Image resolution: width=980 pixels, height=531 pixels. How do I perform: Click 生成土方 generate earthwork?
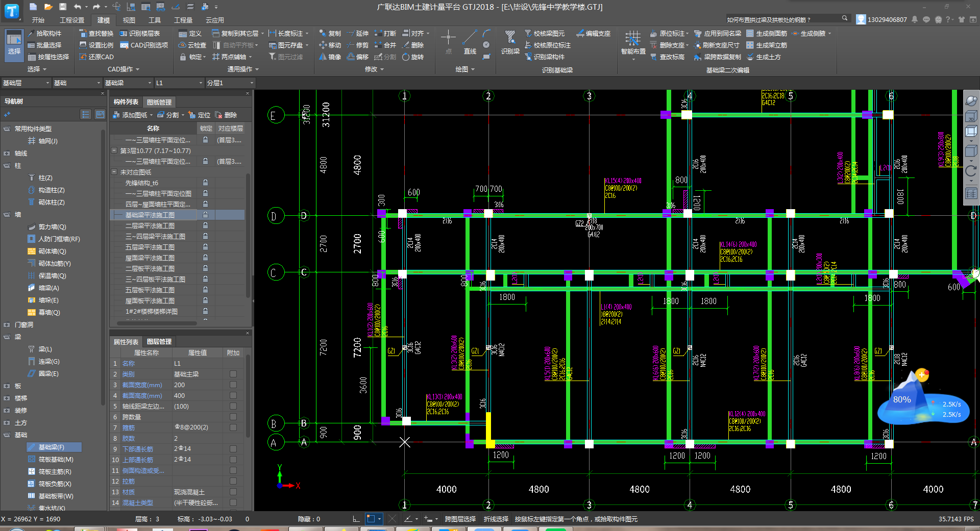coord(764,57)
